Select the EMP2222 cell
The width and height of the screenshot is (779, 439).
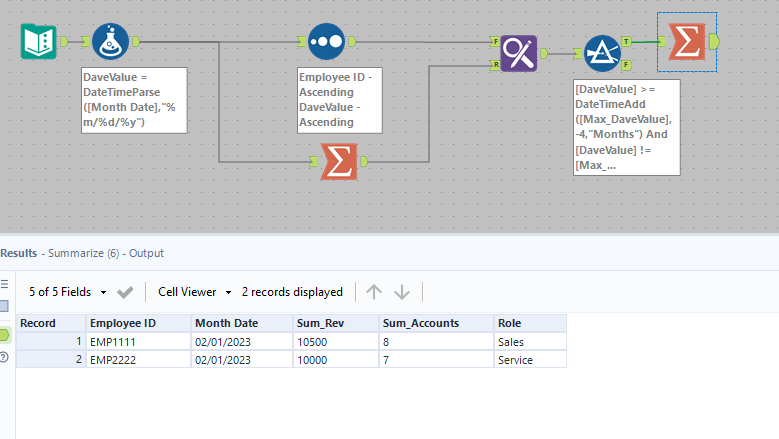tap(137, 359)
